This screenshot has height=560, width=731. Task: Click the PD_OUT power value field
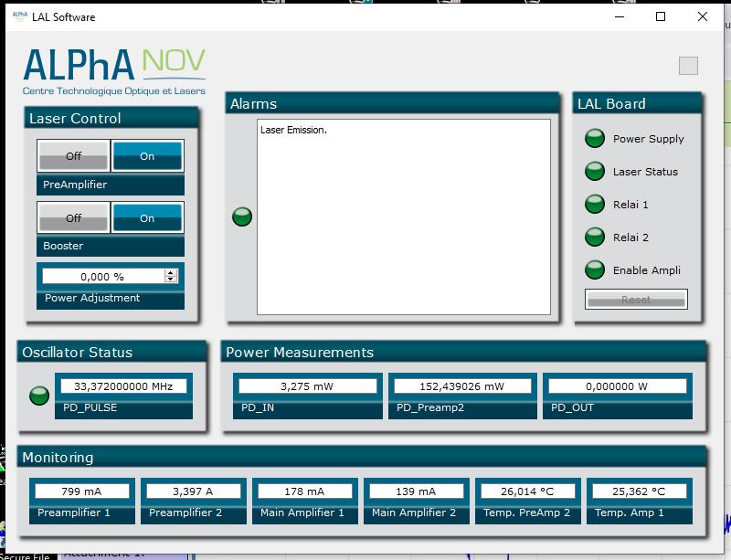(618, 386)
